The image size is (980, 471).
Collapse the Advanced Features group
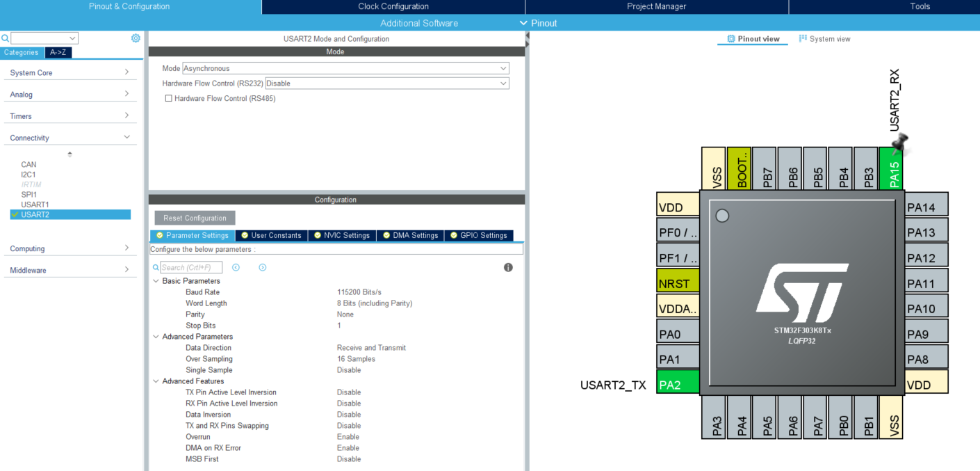pyautogui.click(x=156, y=381)
